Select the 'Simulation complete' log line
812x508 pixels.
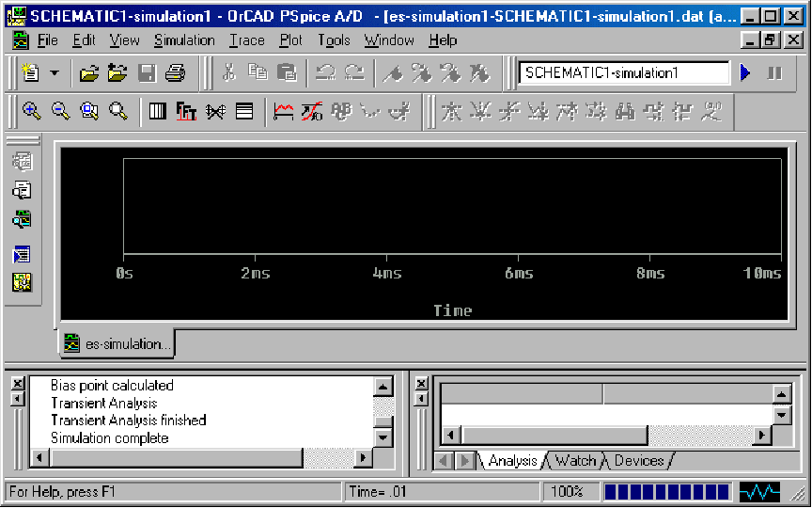point(109,438)
